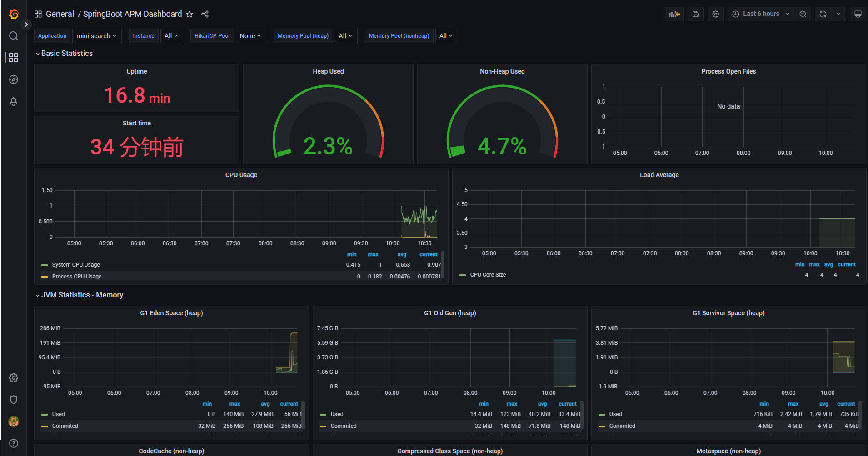Open the Dashboards sidebar icon
The width and height of the screenshot is (868, 456).
(14, 58)
